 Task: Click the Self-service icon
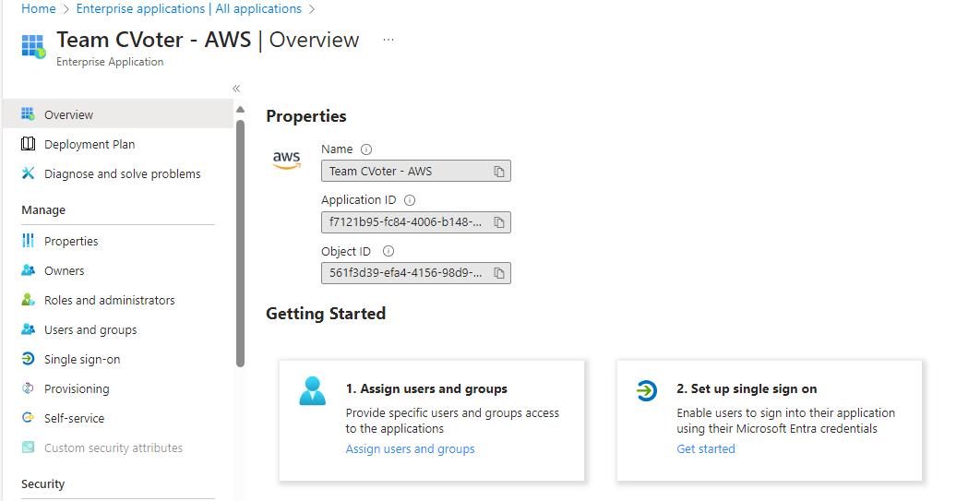click(28, 417)
